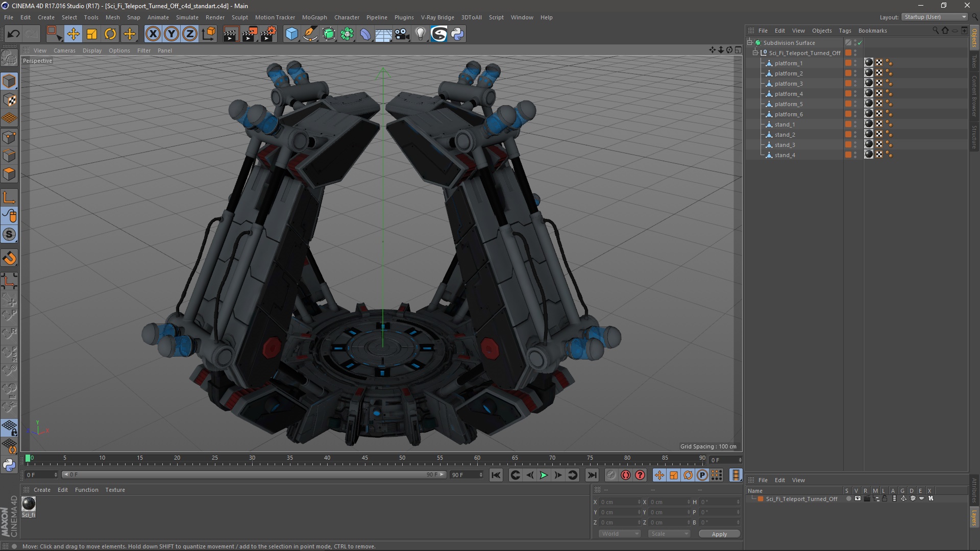Open the Layout Startup dropdown

(x=935, y=17)
